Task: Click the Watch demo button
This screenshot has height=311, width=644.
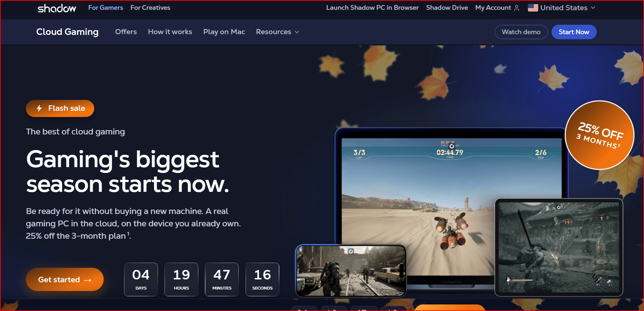Action: 521,32
